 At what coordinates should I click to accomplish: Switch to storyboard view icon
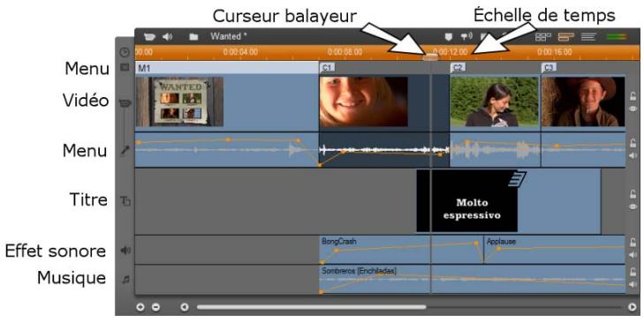[543, 37]
